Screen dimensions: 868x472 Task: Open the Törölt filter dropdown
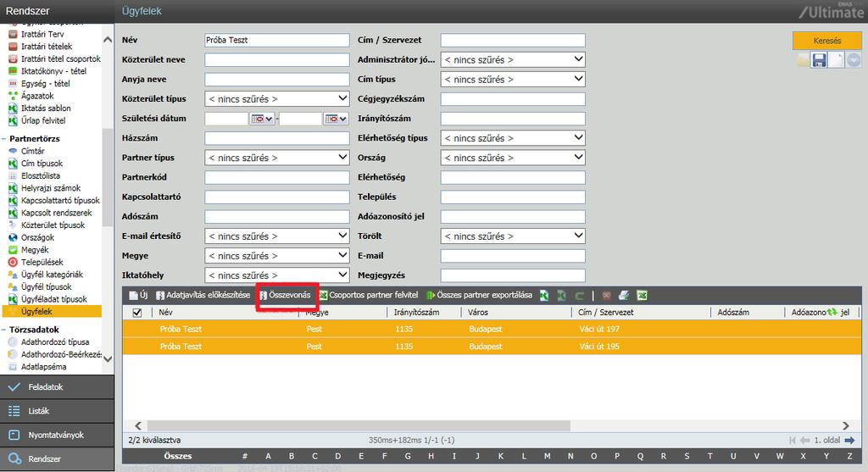513,236
